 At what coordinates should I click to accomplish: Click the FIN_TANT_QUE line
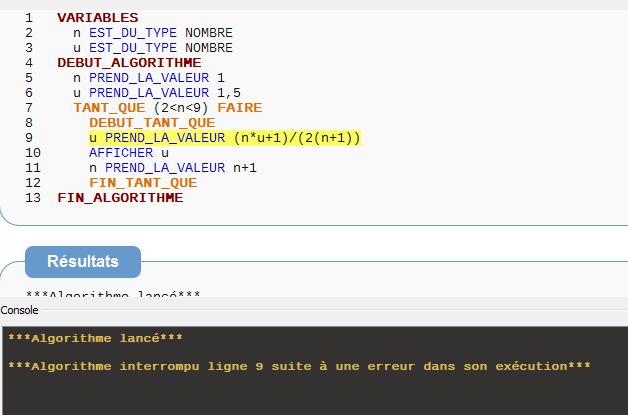(143, 183)
